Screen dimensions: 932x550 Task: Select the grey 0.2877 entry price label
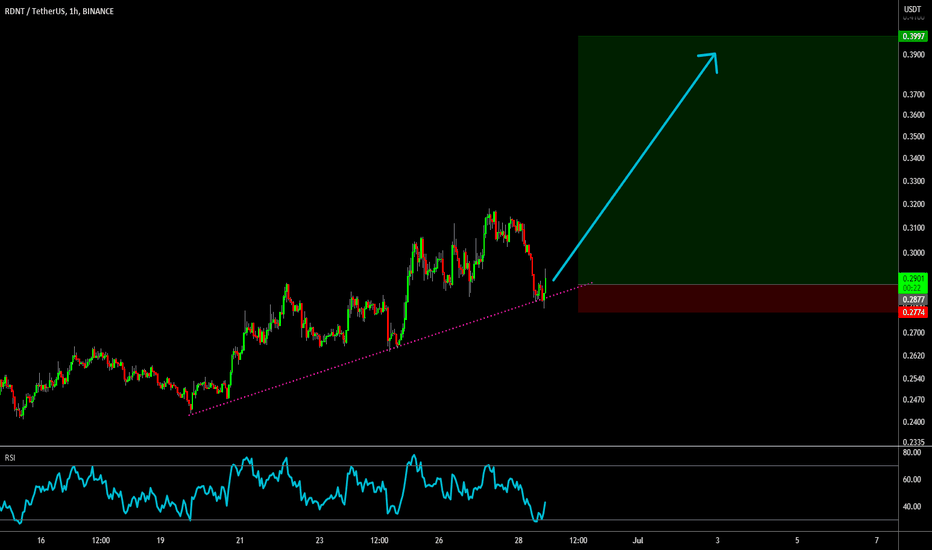point(913,300)
